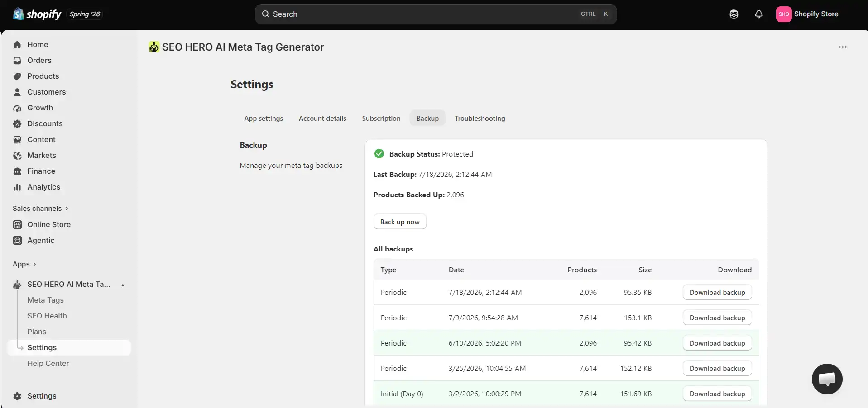Click the search magnifier icon

(266, 14)
